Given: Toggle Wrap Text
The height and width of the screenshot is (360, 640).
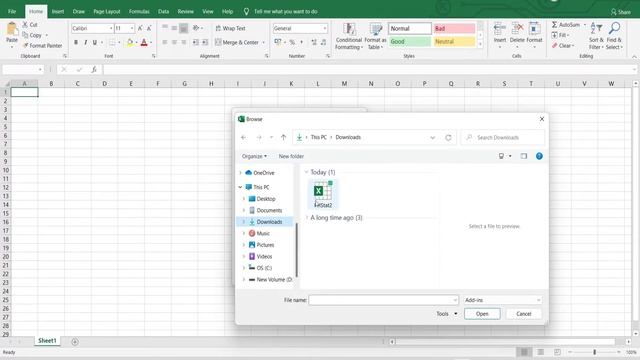Looking at the screenshot, I should [x=230, y=28].
